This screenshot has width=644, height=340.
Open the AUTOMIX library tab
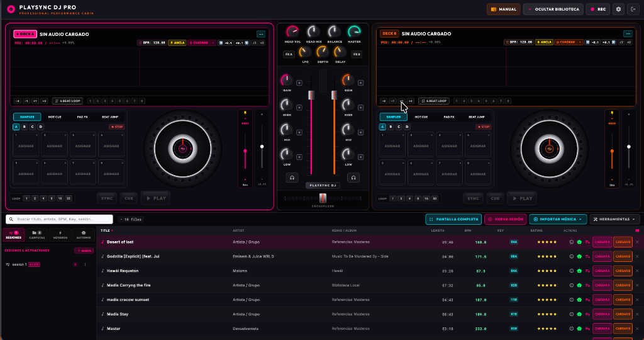[84, 235]
